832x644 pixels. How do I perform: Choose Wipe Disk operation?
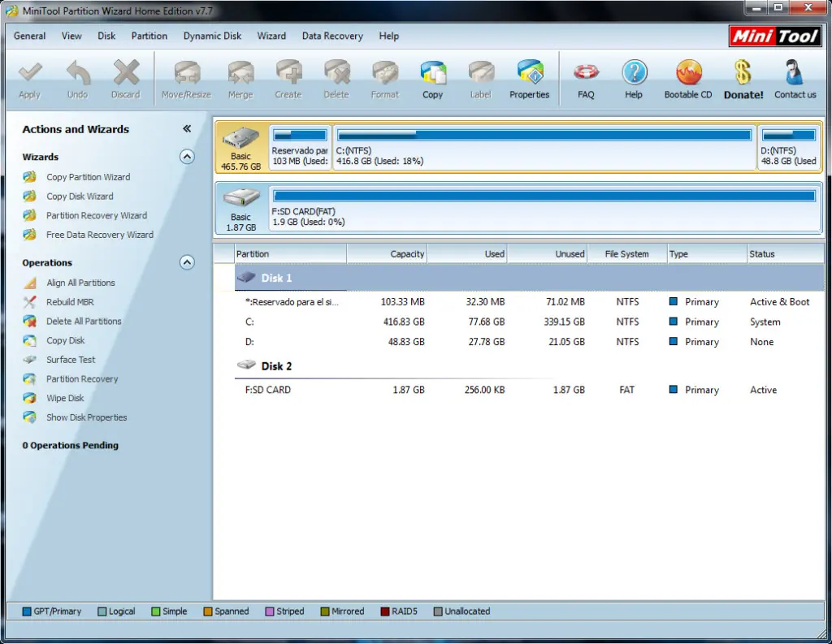[65, 398]
